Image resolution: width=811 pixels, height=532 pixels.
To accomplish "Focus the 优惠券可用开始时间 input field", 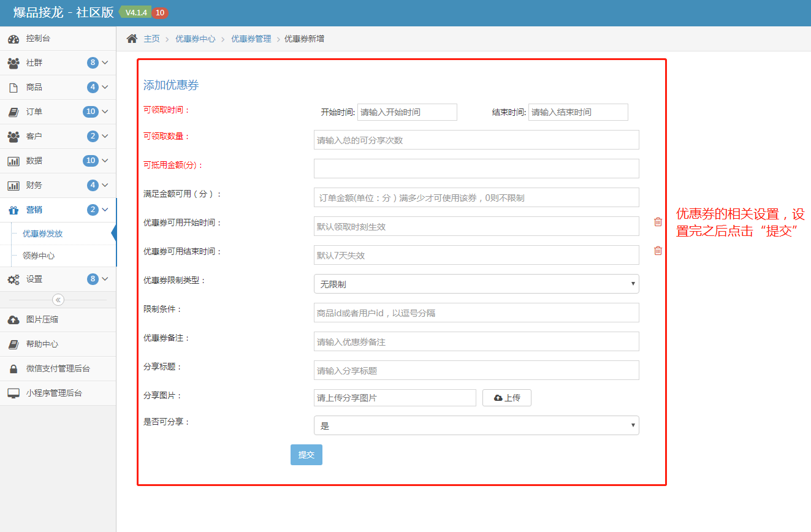I will [476, 226].
